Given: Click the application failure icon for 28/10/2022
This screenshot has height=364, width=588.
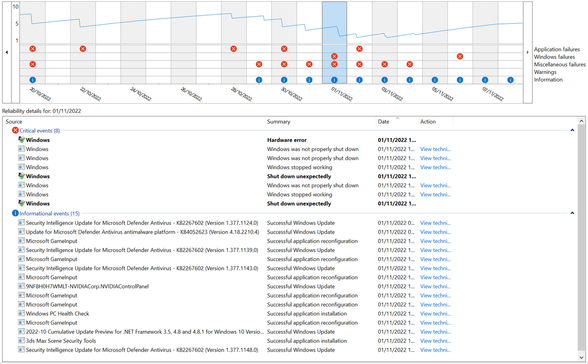Looking at the screenshot, I should (233, 49).
